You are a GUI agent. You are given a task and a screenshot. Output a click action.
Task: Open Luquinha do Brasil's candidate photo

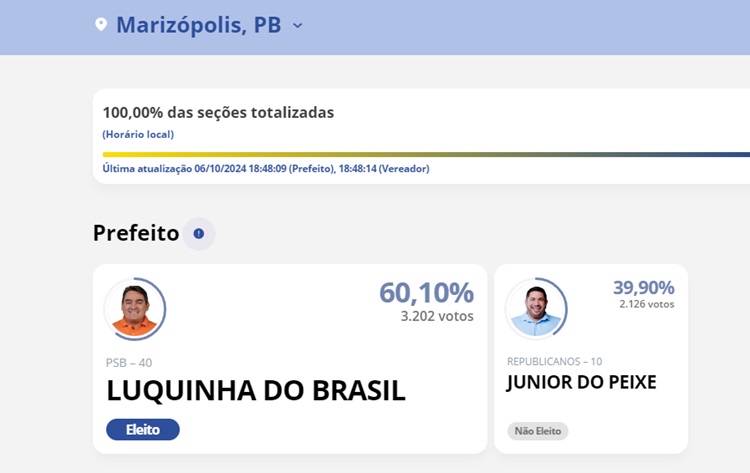[x=135, y=309]
